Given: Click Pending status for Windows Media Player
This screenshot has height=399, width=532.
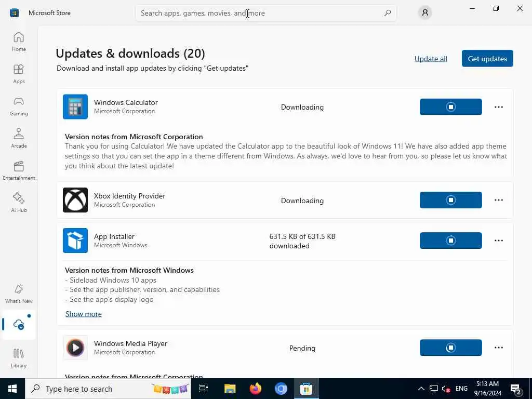Looking at the screenshot, I should pyautogui.click(x=302, y=349).
